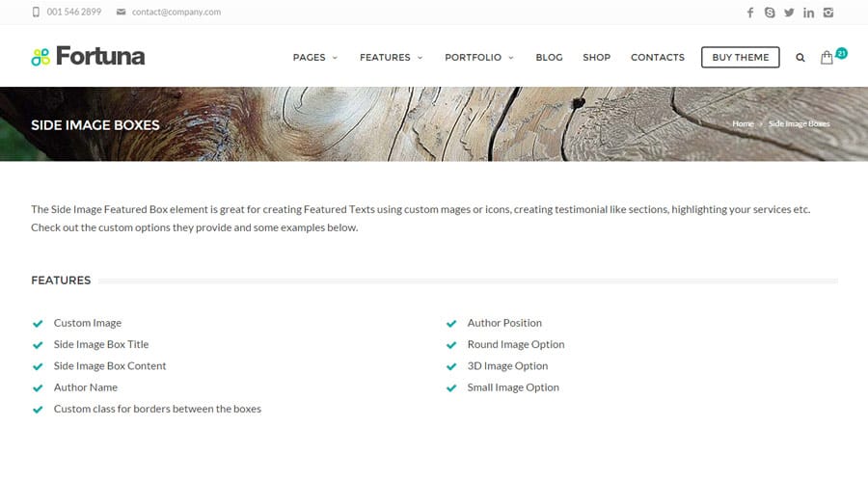Click the 001 546 2899 phone number
This screenshot has height=479, width=868.
point(74,12)
